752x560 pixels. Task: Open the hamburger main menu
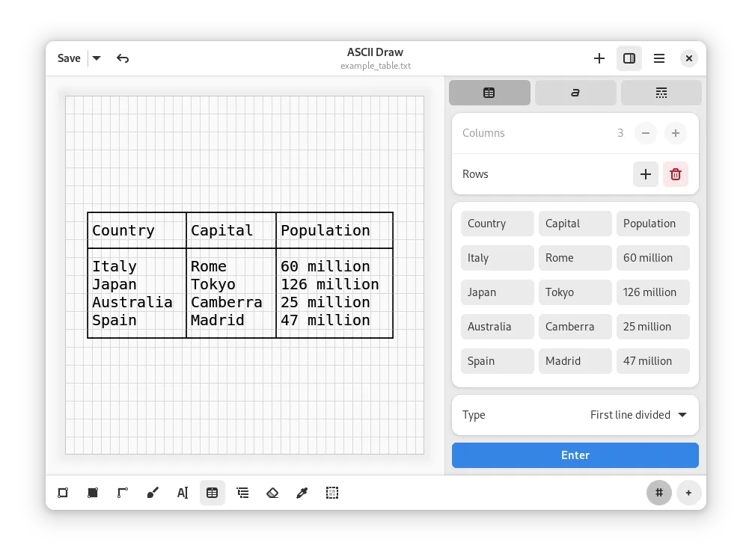coord(659,58)
